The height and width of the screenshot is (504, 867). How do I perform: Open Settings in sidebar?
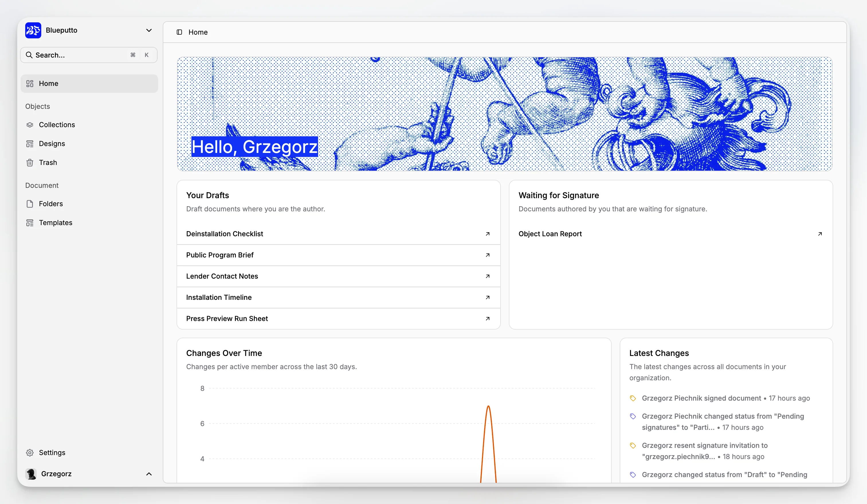click(x=89, y=452)
